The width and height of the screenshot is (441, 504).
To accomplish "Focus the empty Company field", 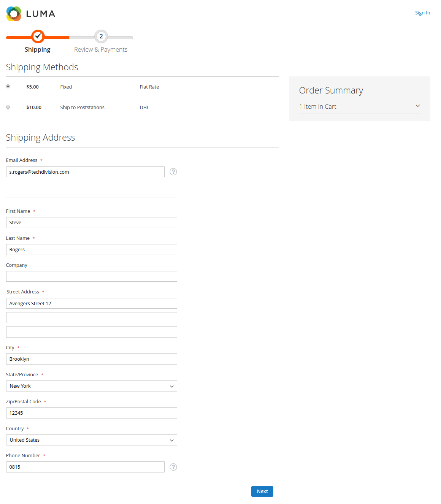I will click(x=92, y=276).
